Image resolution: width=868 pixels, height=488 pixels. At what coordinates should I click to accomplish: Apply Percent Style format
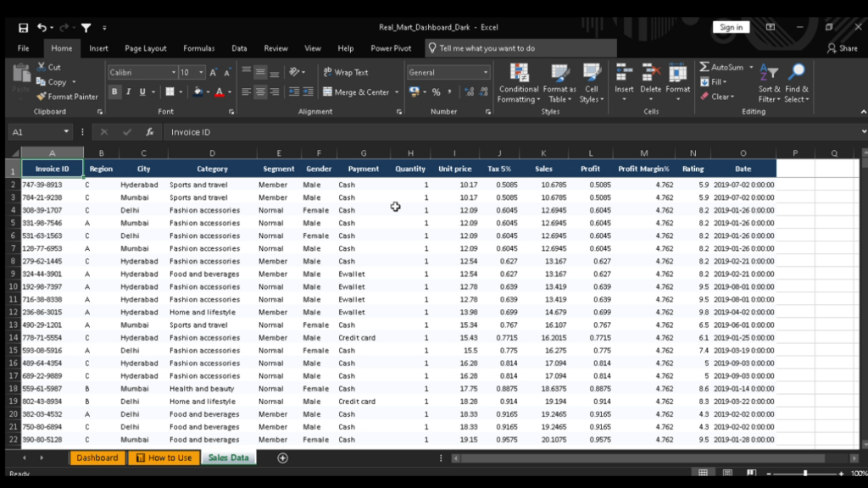(437, 91)
